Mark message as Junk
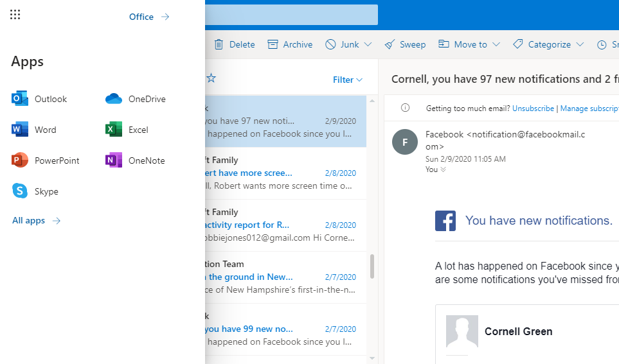The image size is (619, 364). pos(342,44)
